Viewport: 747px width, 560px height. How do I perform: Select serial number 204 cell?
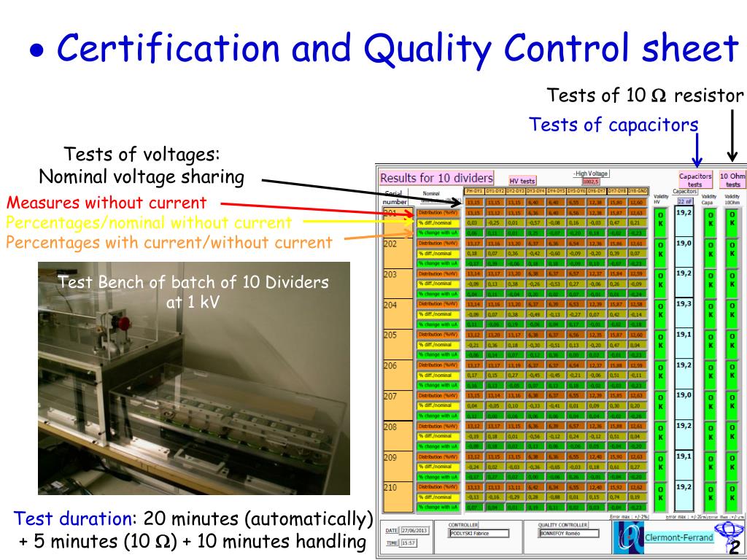coord(398,314)
